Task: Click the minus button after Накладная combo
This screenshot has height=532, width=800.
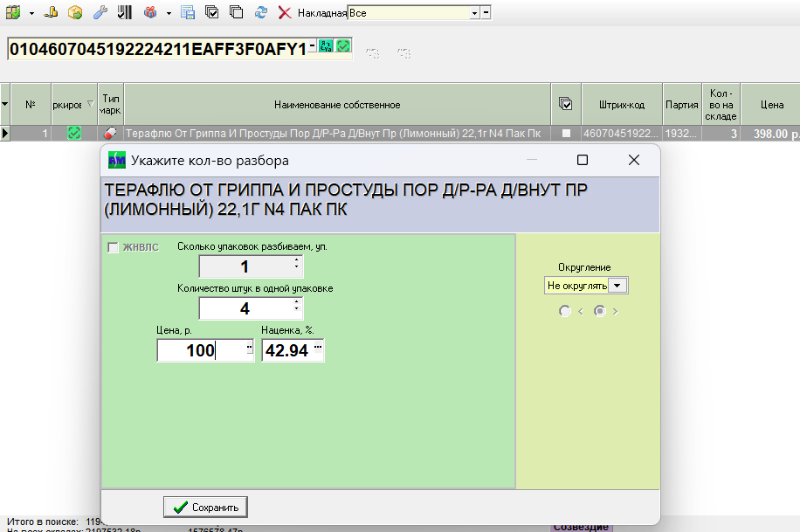Action: pyautogui.click(x=486, y=13)
